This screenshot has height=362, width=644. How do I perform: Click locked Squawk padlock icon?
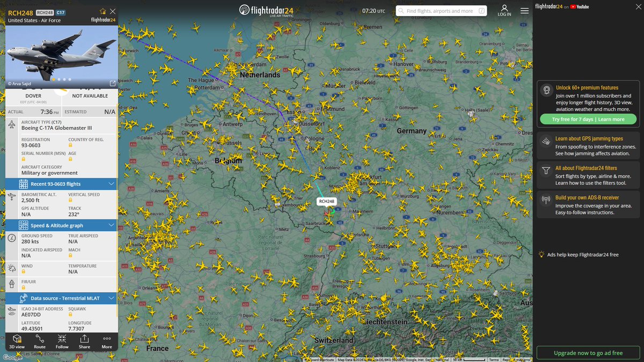tap(70, 315)
